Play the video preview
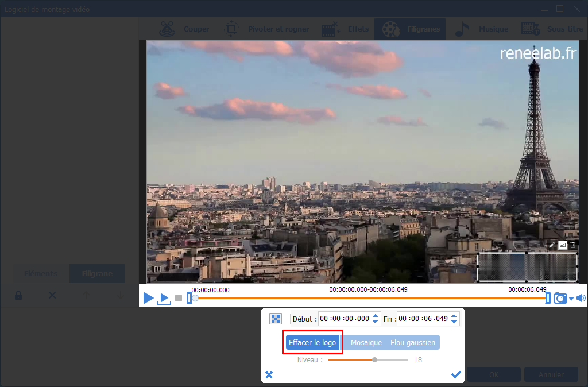This screenshot has width=588, height=387. [x=148, y=298]
